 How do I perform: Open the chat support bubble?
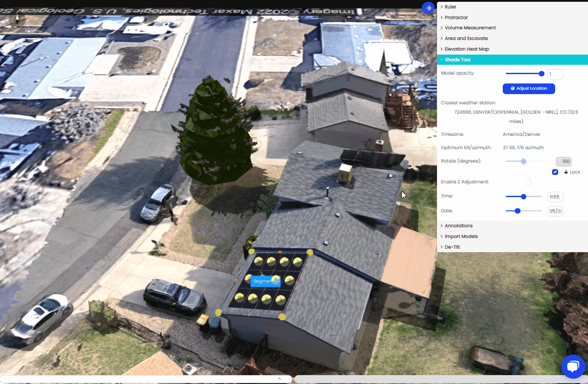573,367
